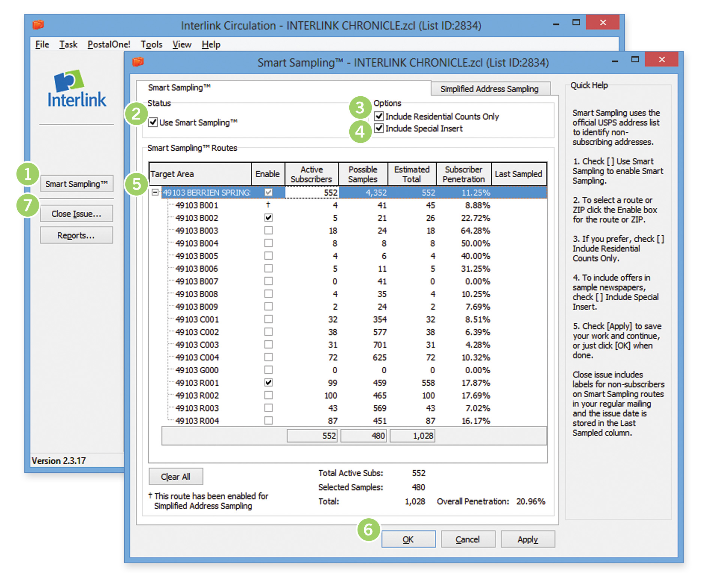Click the Version 2.3.17 status text
This screenshot has width=714, height=588.
59,461
